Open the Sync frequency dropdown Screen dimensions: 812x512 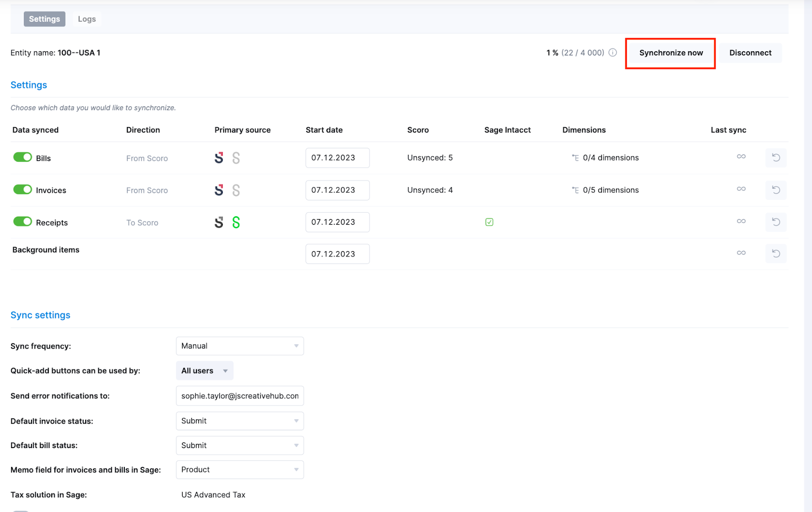239,346
